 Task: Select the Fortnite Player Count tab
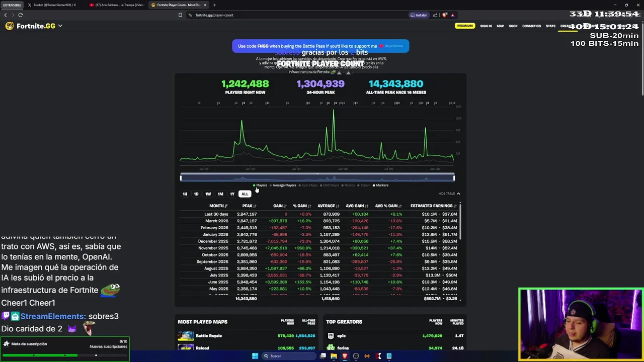[179, 5]
